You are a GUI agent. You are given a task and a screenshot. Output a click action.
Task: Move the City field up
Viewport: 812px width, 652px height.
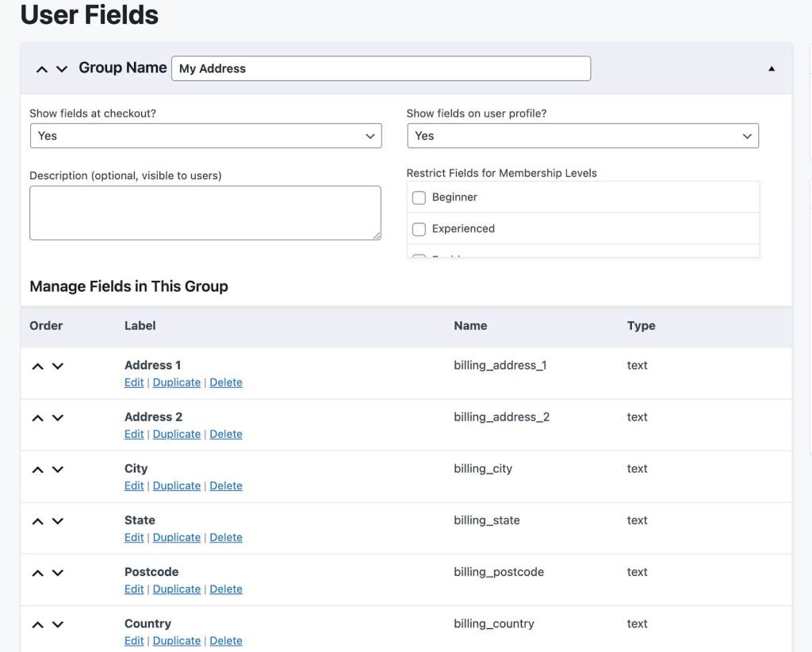pos(36,469)
